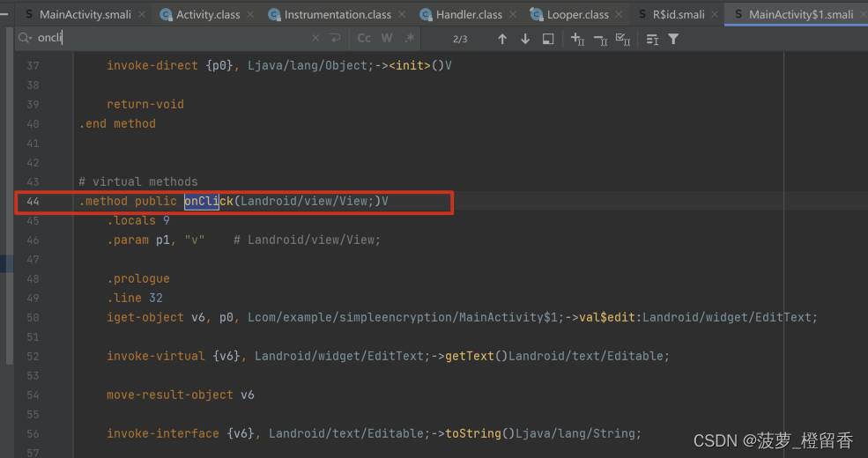The image size is (868, 458).
Task: Click the '# virtual methods' comment
Action: pyautogui.click(x=137, y=181)
